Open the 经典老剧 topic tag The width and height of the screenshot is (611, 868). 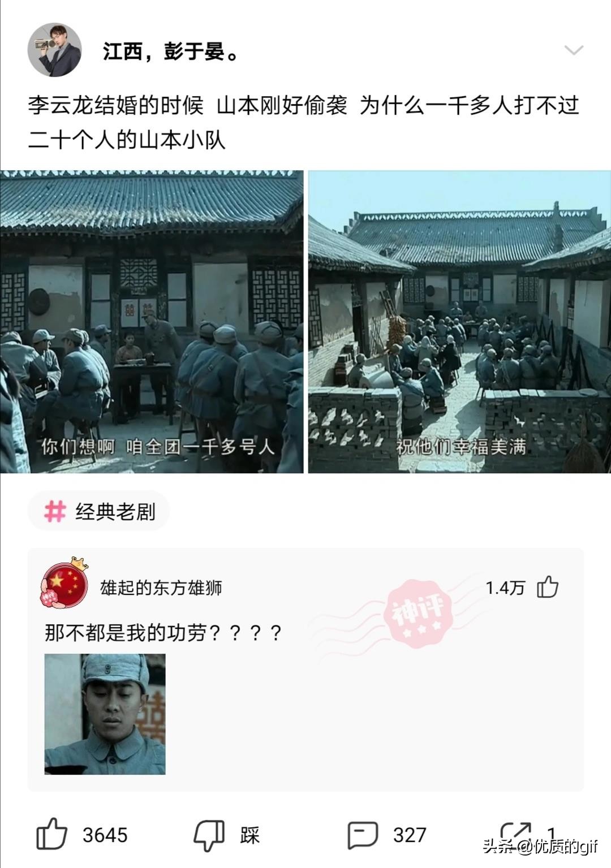click(x=99, y=511)
